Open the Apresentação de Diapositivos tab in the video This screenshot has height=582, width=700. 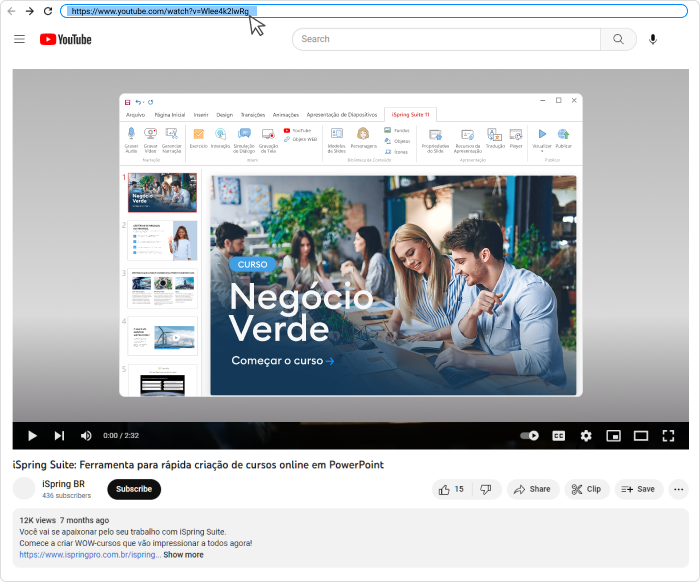342,115
